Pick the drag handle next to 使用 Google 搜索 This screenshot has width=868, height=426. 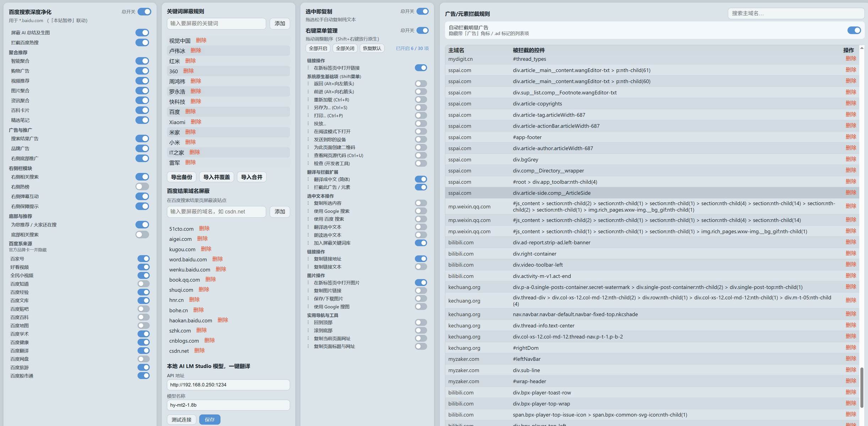(308, 211)
